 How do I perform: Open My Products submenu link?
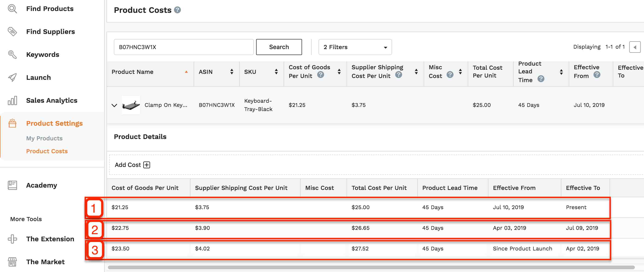pyautogui.click(x=45, y=138)
